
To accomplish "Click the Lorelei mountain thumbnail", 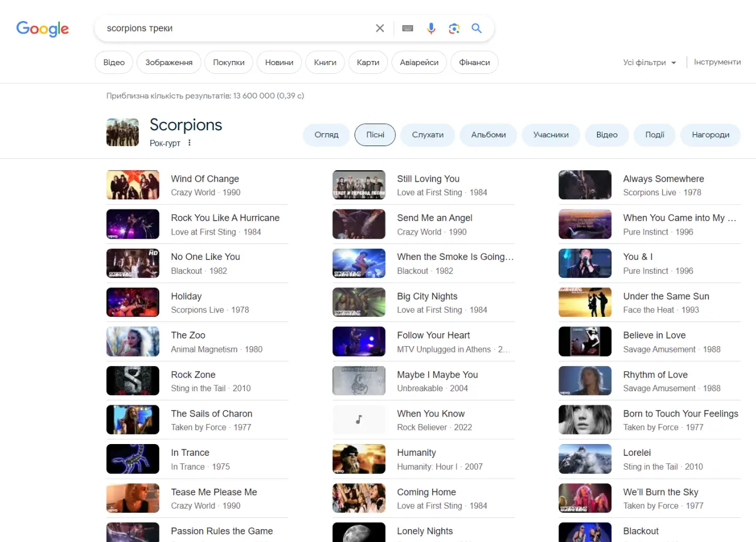I will point(585,459).
